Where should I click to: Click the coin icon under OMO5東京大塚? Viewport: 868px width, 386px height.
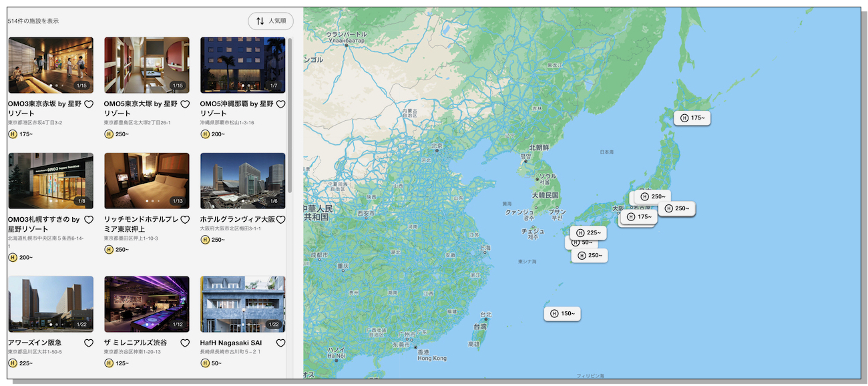[109, 134]
